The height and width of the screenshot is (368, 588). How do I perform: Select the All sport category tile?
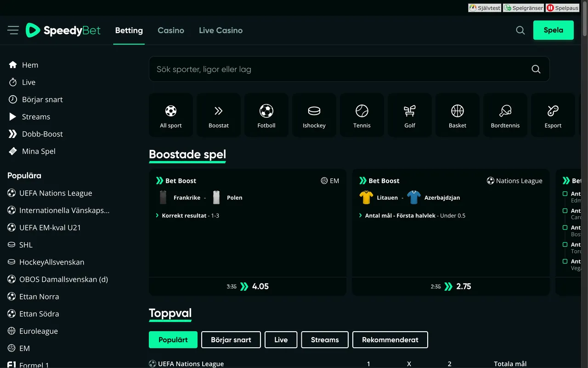pos(171,115)
